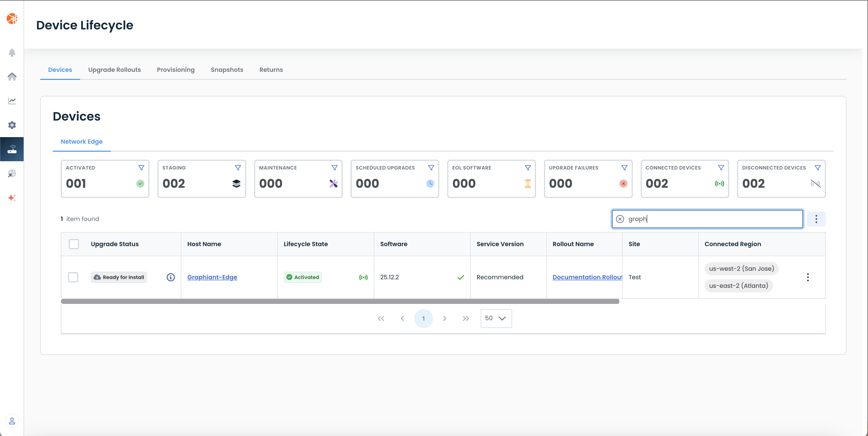Open the Returns tab
The height and width of the screenshot is (436, 868).
(271, 70)
